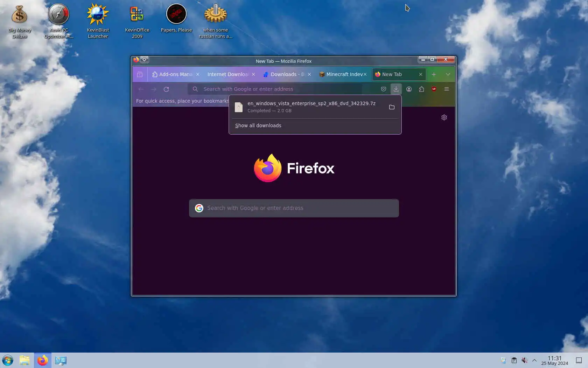Open Firefox View pinned tab button
This screenshot has width=588, height=368.
coord(140,74)
